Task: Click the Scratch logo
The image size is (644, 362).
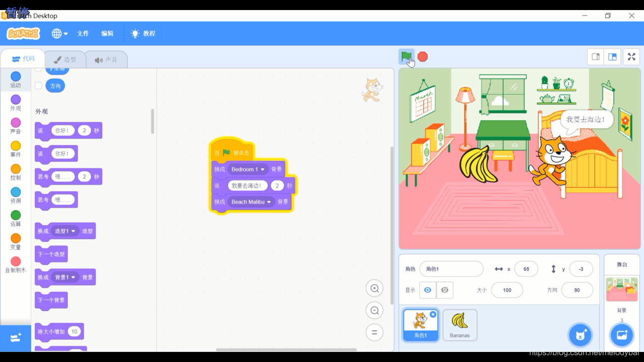Action: [23, 34]
